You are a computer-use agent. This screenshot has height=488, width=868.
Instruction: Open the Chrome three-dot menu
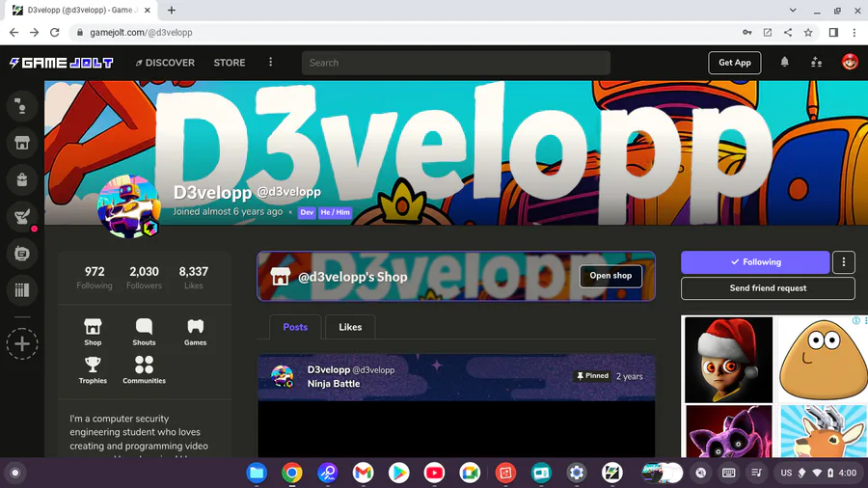854,33
